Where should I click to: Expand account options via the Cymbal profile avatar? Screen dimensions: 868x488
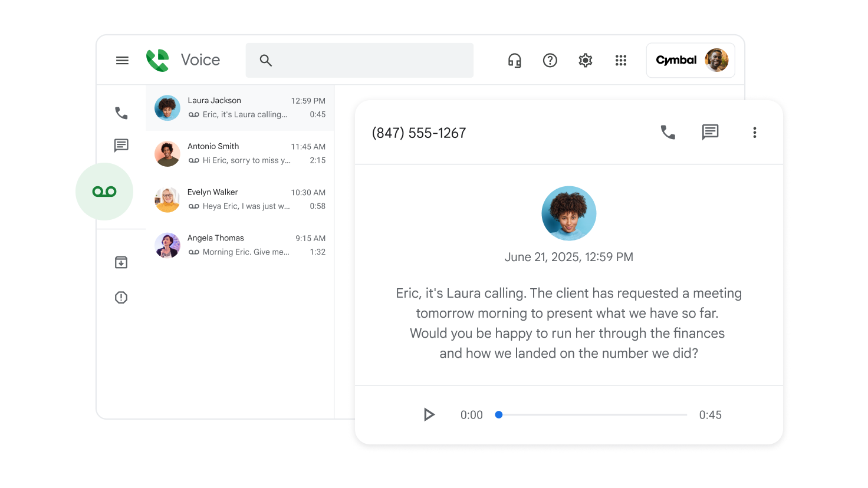pos(717,60)
